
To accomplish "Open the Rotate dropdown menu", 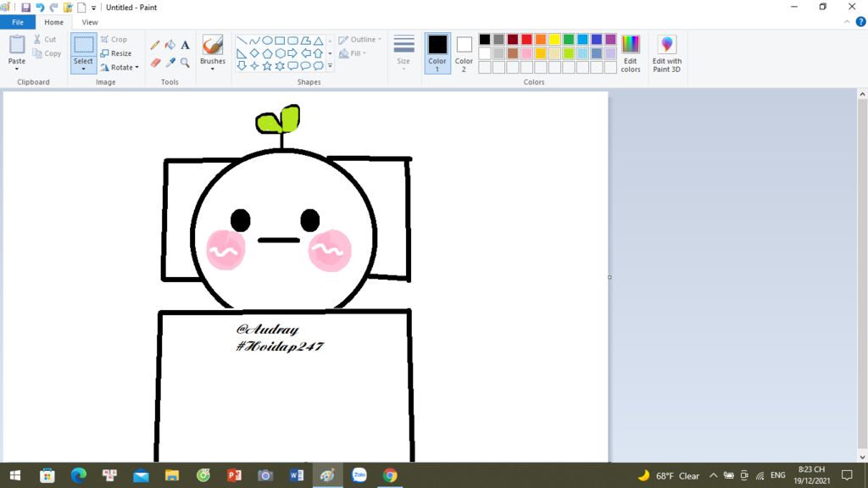I will [x=120, y=68].
